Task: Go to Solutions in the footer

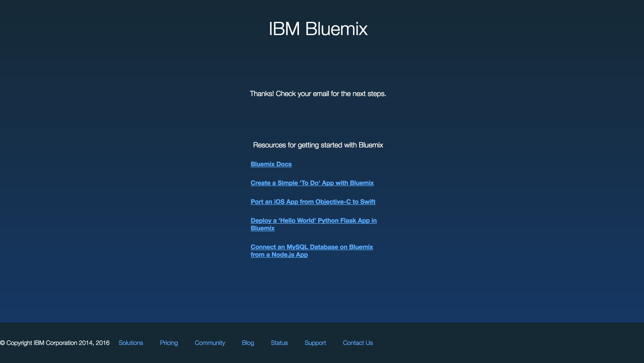Action: tap(131, 343)
